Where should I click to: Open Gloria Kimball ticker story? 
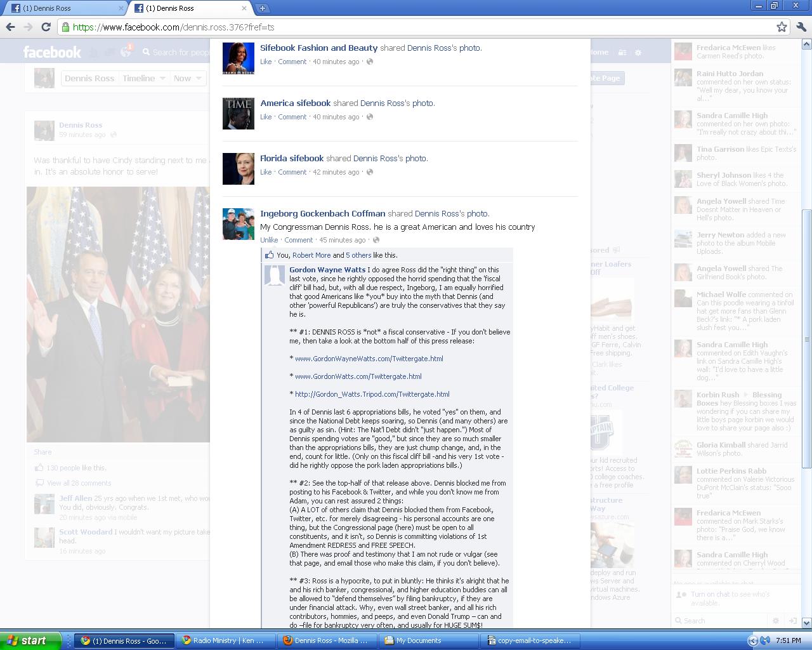735,449
